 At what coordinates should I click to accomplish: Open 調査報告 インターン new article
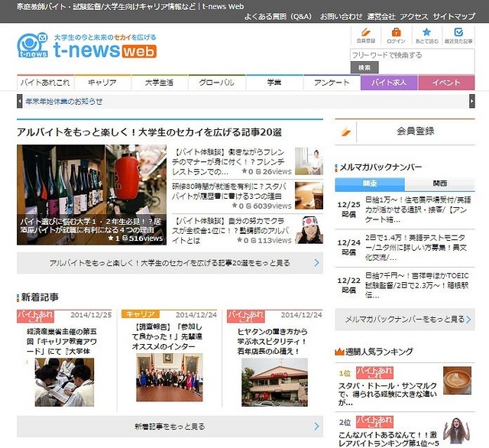[167, 336]
